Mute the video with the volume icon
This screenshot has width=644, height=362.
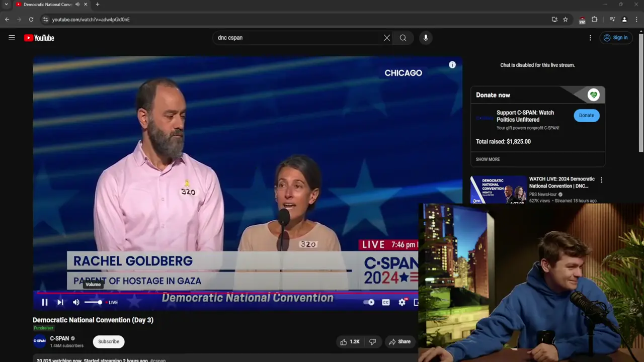(x=76, y=302)
